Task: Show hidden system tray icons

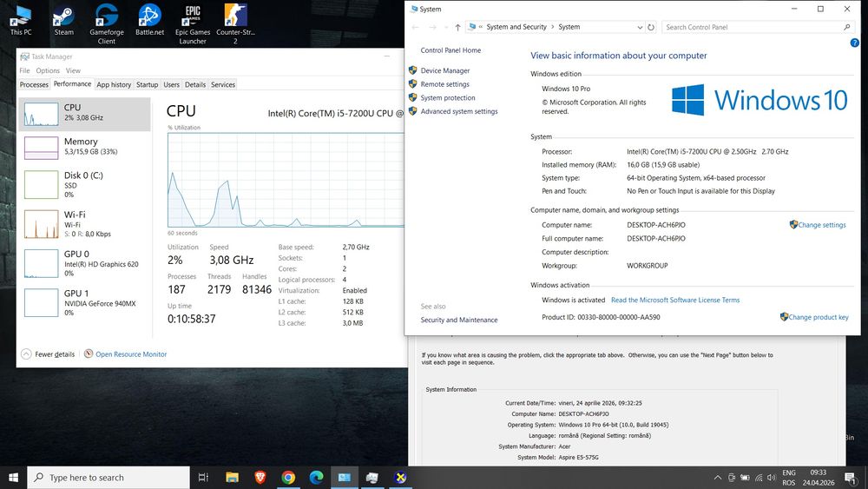Action: pyautogui.click(x=718, y=478)
